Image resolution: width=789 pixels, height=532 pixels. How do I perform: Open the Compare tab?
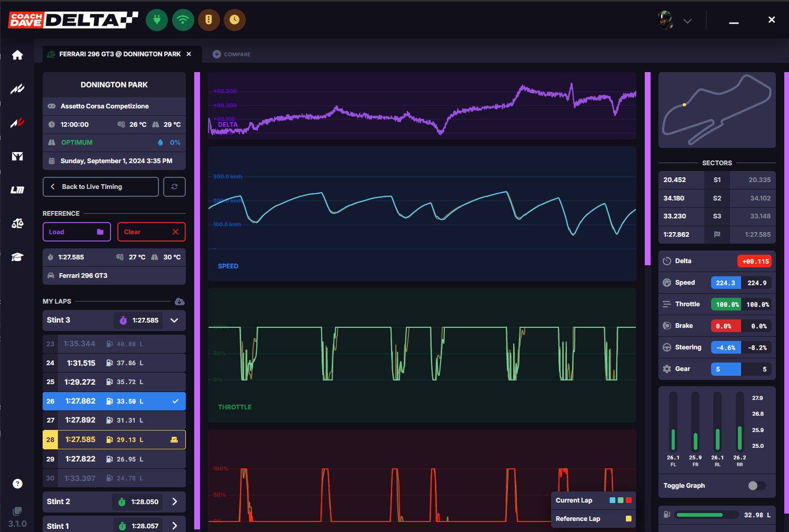pos(232,54)
